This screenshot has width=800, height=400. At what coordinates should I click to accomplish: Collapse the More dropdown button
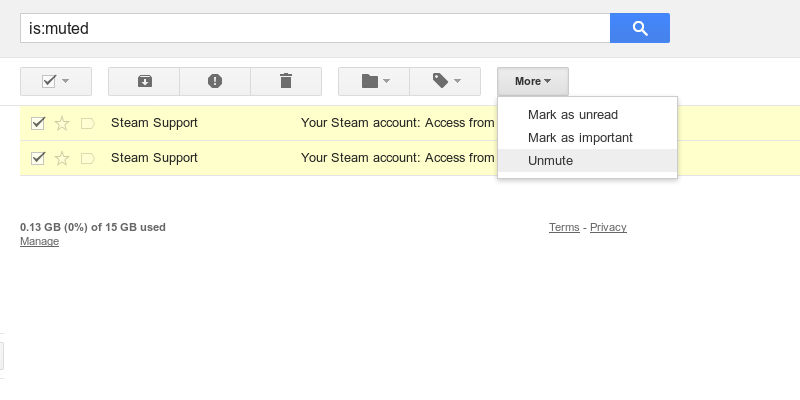pos(533,81)
